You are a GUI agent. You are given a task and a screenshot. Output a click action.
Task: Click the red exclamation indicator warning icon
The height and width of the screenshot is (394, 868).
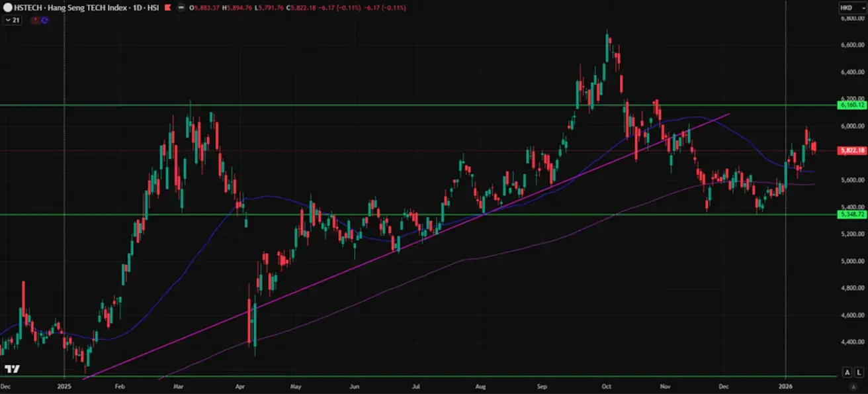[35, 20]
